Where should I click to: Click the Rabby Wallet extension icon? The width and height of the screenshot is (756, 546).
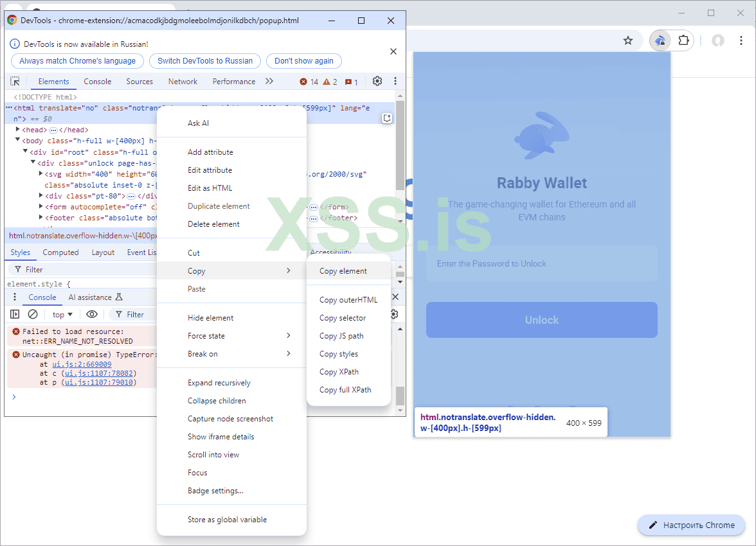tap(660, 40)
